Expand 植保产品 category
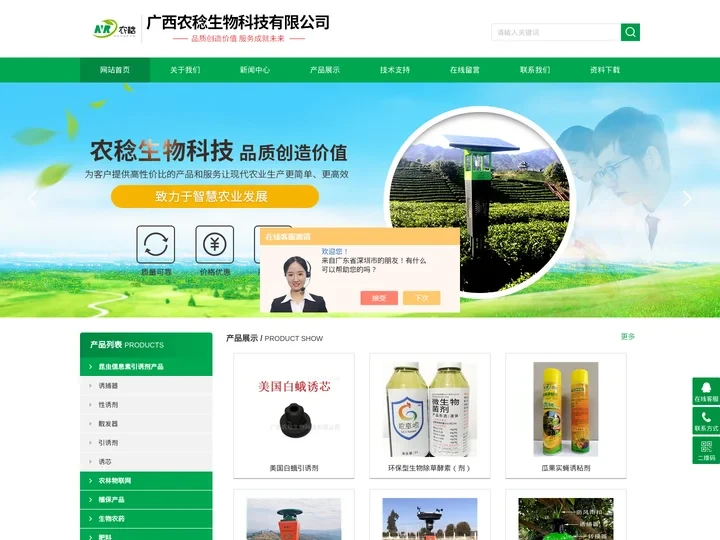Screen dimensions: 720x540 (146, 500)
